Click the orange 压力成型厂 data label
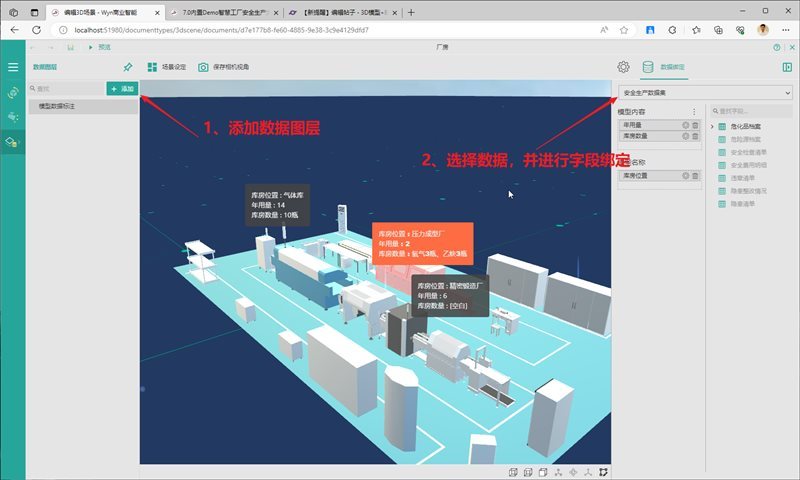This screenshot has height=480, width=800. [422, 243]
